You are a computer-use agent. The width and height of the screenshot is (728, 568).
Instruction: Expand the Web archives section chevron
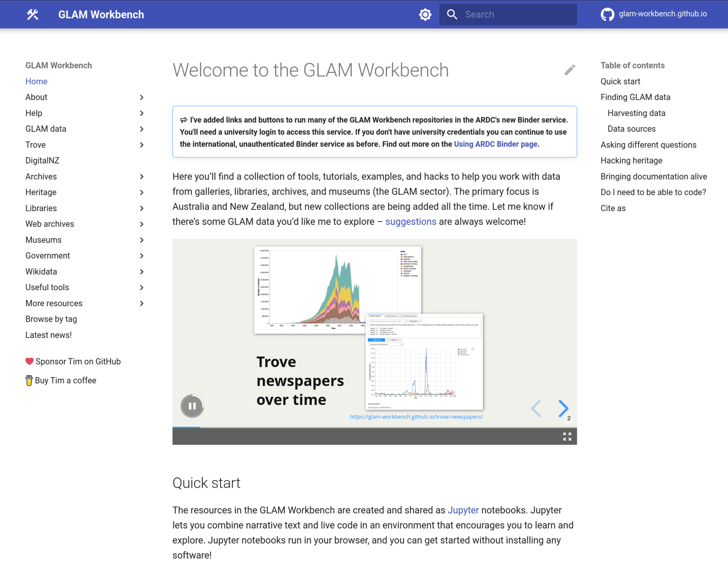[142, 224]
